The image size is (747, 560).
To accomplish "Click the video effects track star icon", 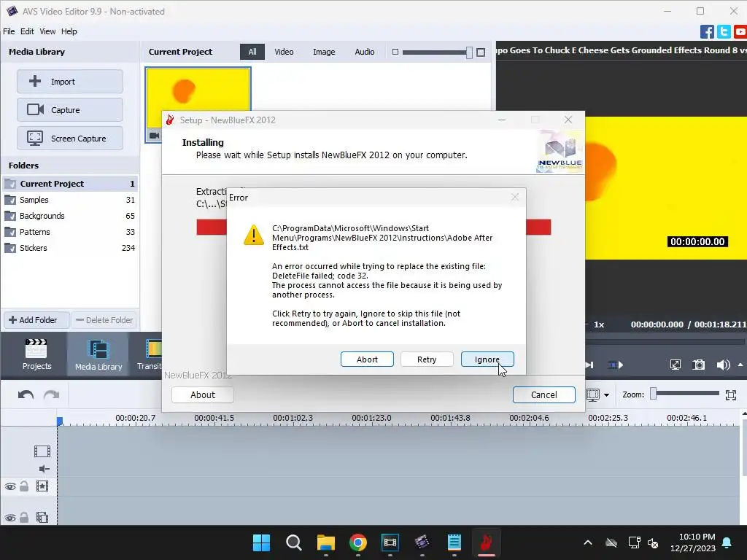I will [x=42, y=486].
